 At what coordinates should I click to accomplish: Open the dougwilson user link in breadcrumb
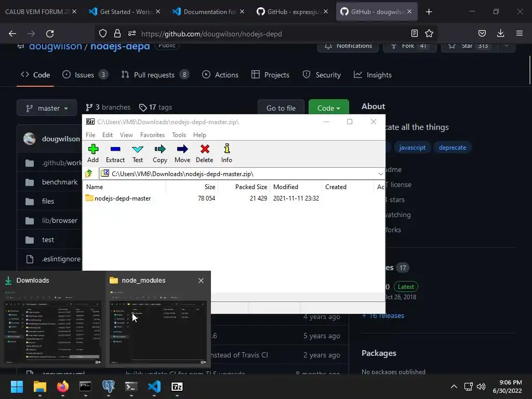pyautogui.click(x=55, y=46)
